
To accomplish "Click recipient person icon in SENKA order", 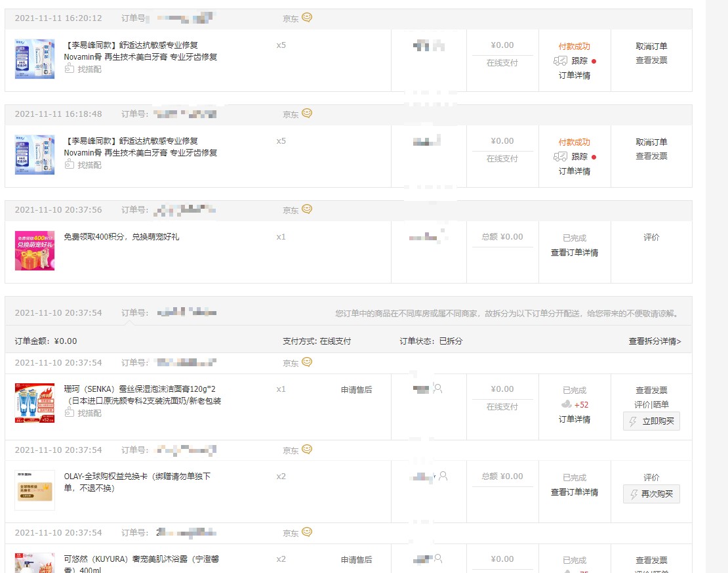I will tap(438, 389).
